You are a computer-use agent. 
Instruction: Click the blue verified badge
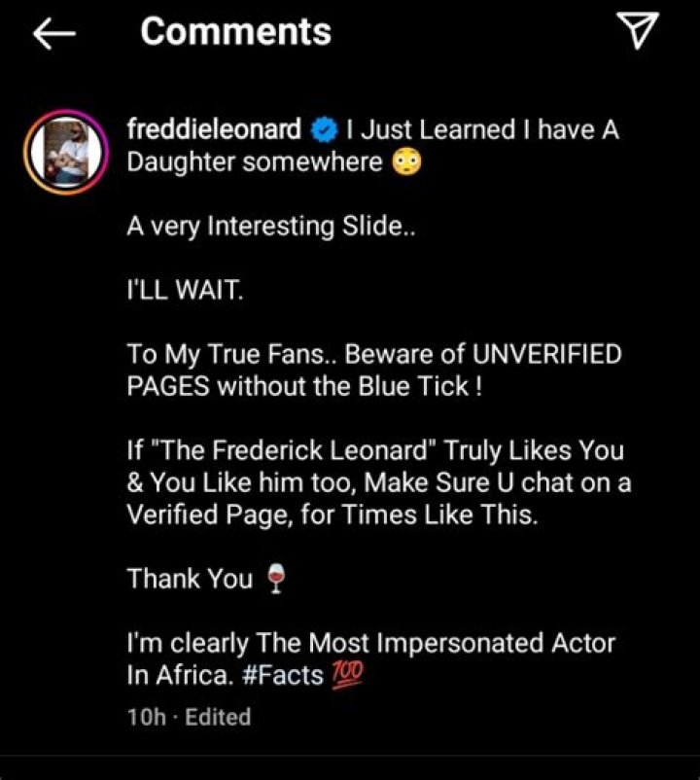point(322,130)
